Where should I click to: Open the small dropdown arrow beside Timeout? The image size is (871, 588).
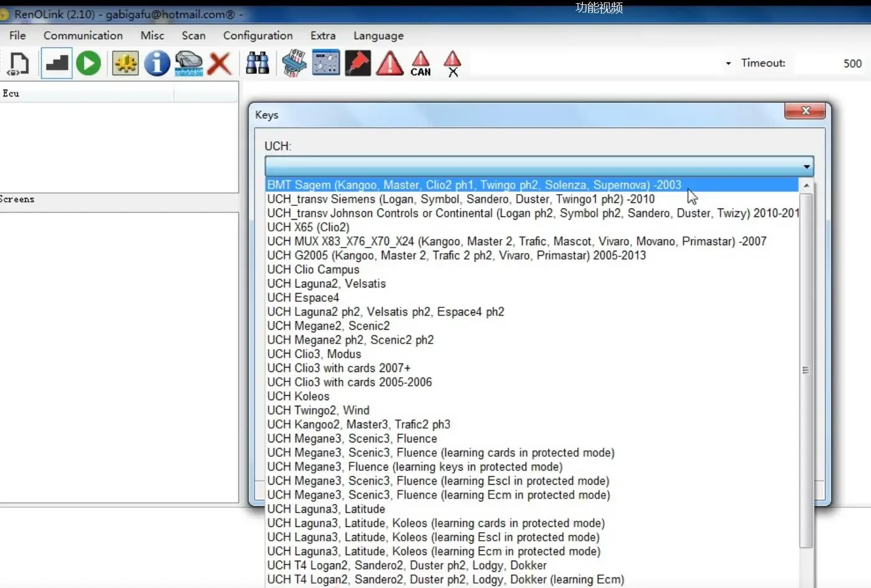coord(728,63)
